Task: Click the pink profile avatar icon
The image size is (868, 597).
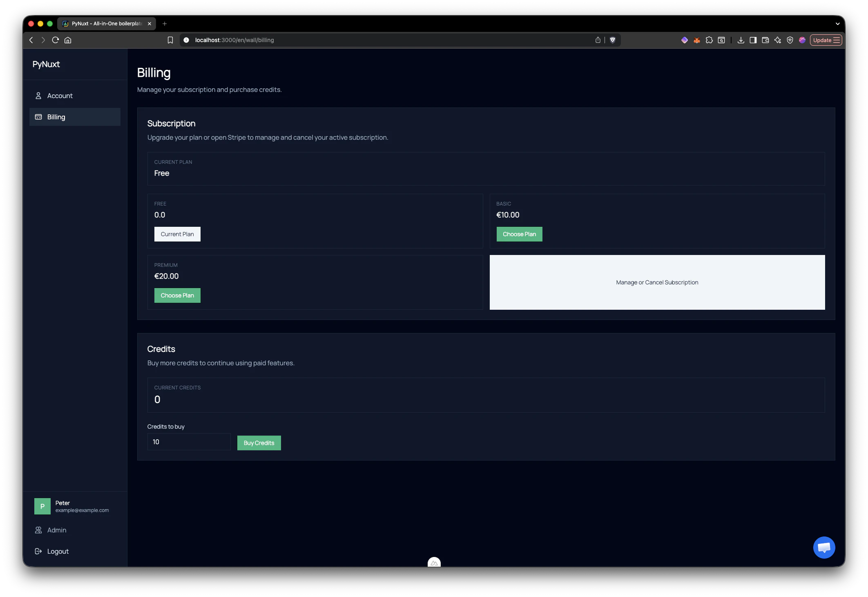Action: coord(802,40)
